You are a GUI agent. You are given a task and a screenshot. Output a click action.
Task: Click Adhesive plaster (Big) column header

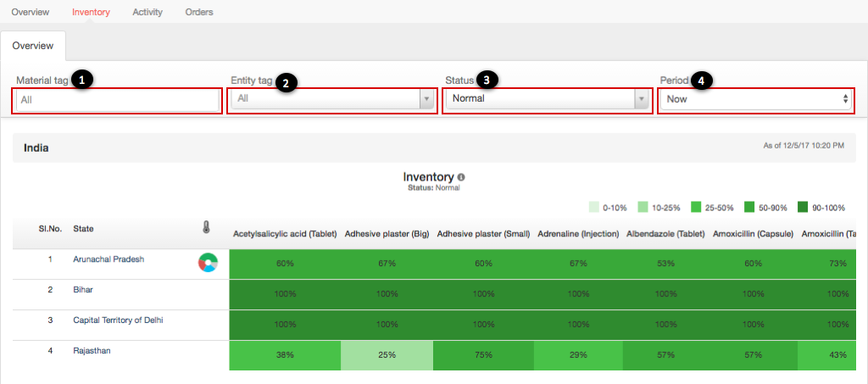click(x=387, y=234)
